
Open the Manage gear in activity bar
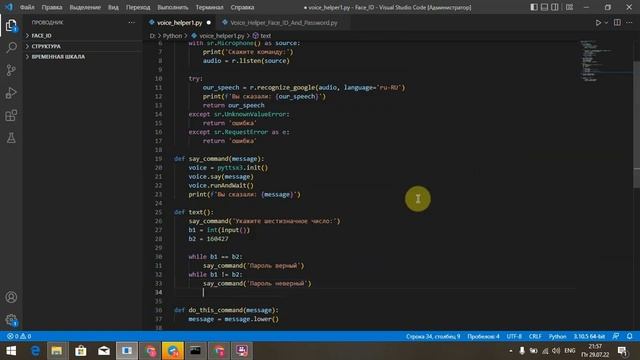11,320
